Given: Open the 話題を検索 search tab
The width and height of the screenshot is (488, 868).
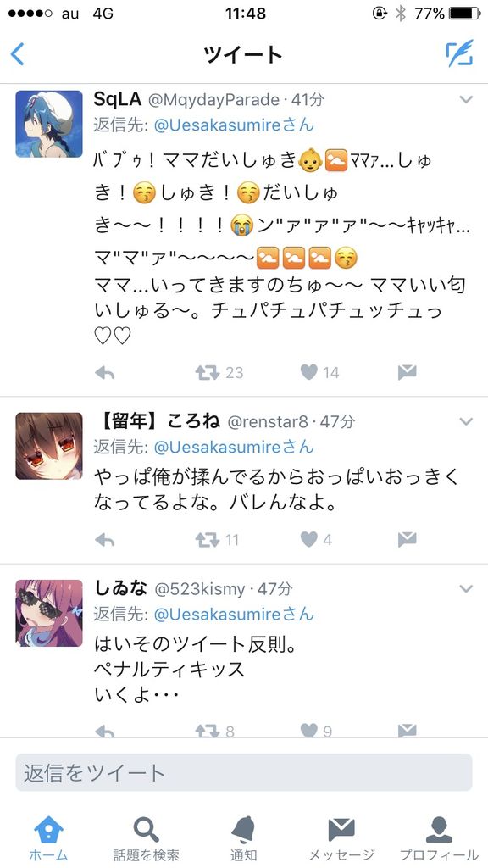Looking at the screenshot, I should [146, 837].
